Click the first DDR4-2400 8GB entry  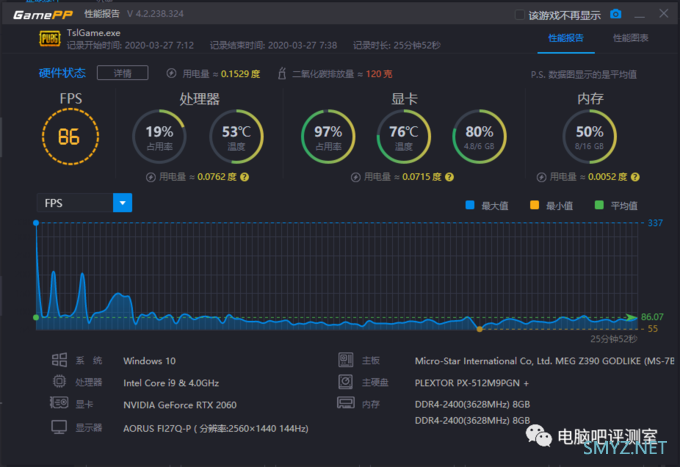point(472,404)
